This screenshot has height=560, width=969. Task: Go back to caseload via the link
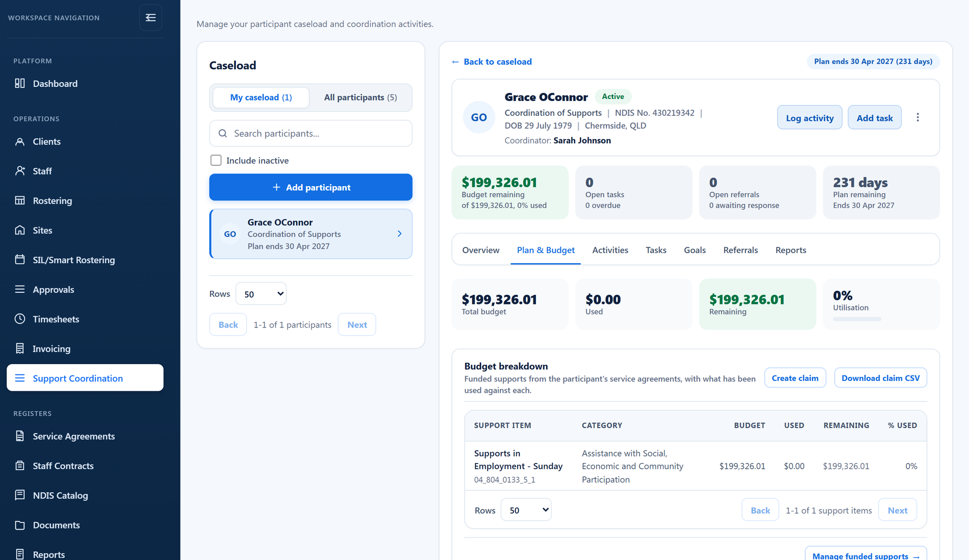click(492, 62)
